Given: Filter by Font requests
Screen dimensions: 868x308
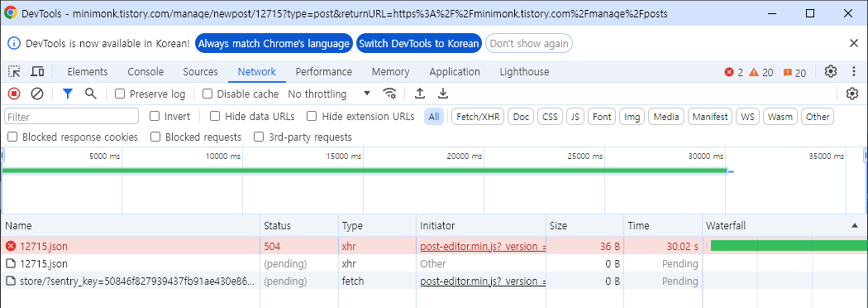Looking at the screenshot, I should pos(602,117).
